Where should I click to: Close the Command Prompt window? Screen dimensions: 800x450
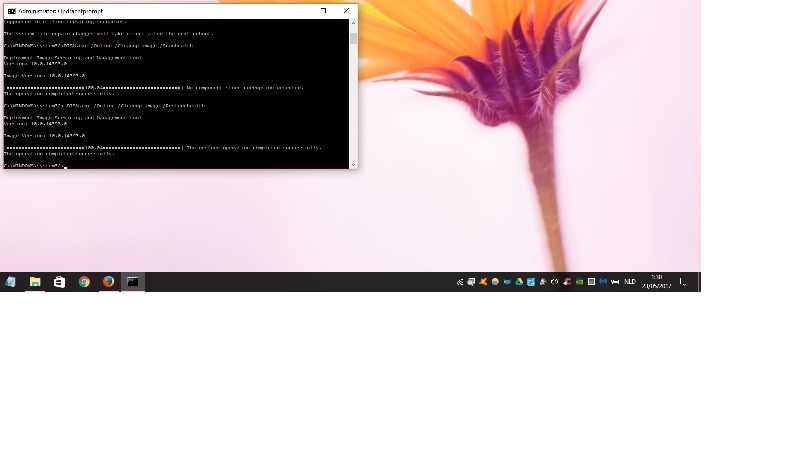(346, 11)
